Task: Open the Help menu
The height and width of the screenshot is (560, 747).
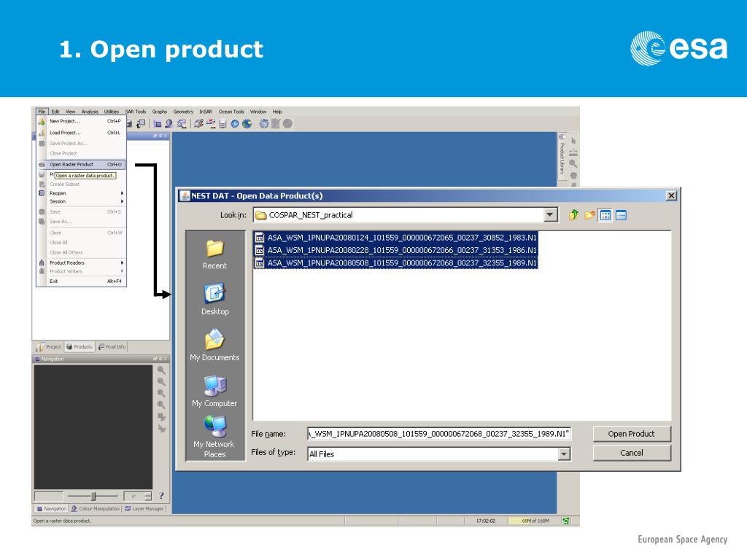Action: [276, 112]
